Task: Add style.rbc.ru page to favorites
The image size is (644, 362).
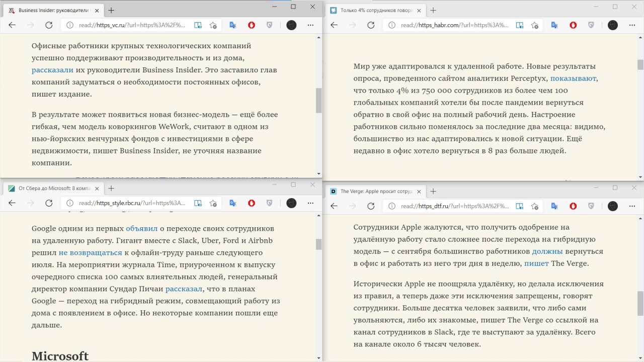Action: tap(213, 203)
